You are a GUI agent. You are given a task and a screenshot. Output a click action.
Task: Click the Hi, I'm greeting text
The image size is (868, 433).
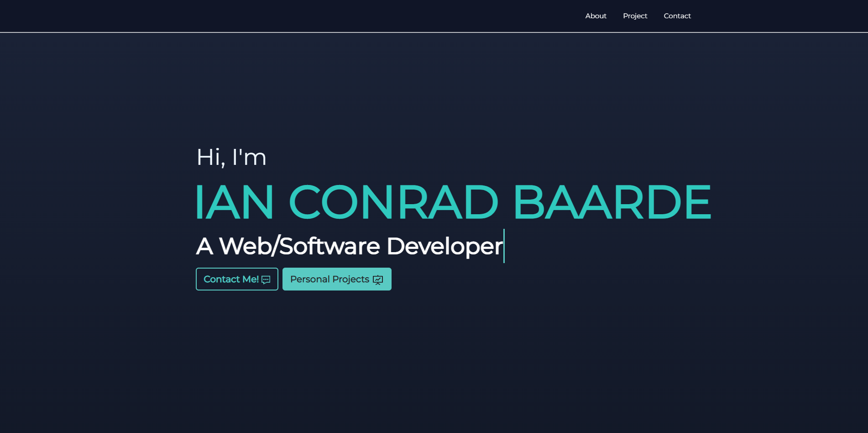(230, 157)
